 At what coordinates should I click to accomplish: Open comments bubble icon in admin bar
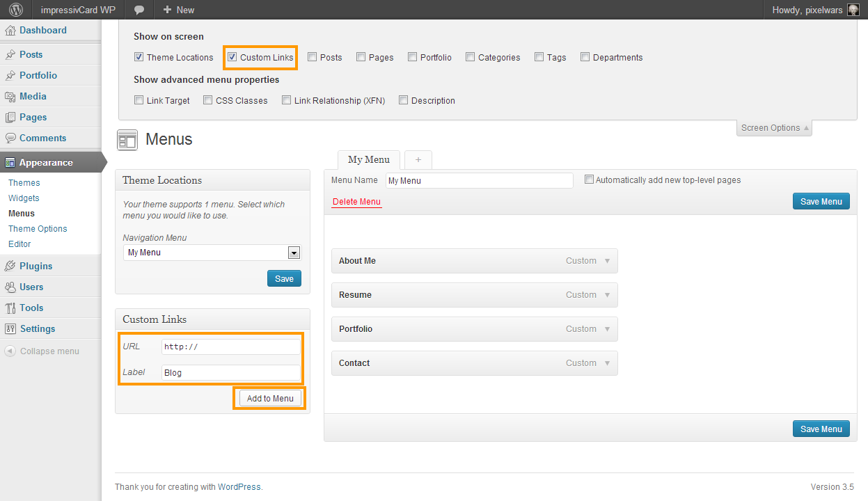pyautogui.click(x=139, y=10)
